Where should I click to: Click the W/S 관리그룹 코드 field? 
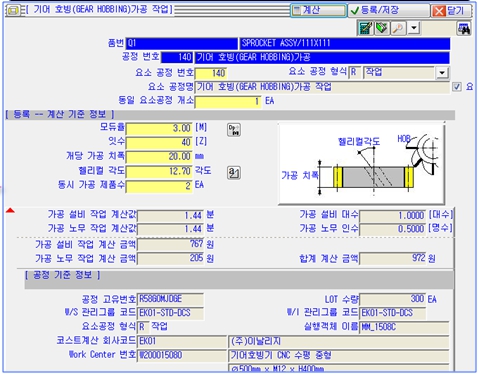tap(170, 313)
